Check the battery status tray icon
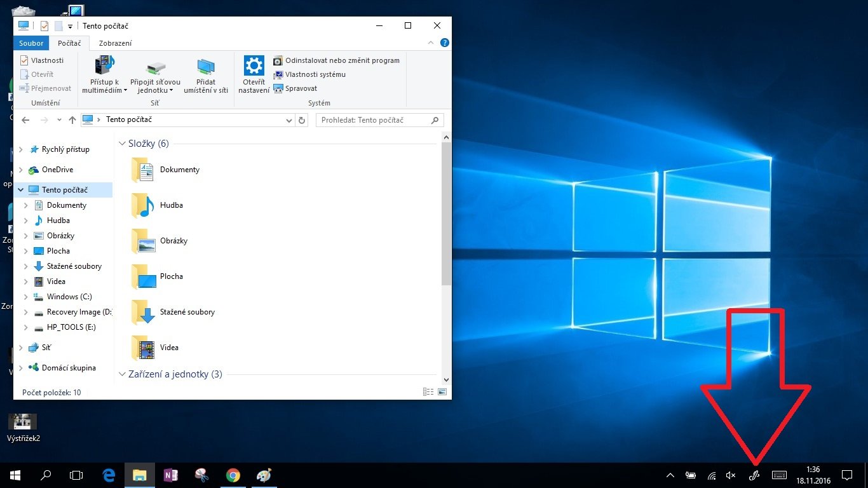The image size is (868, 488). point(691,475)
